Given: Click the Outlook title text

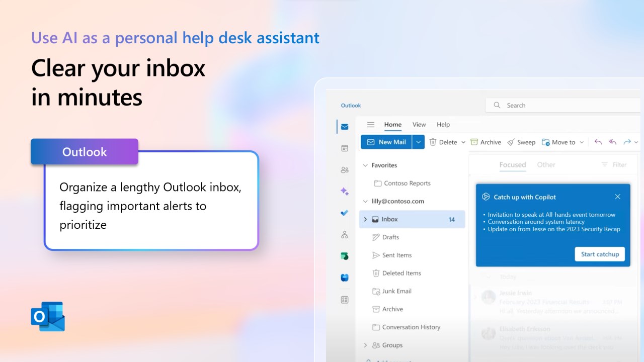Looking at the screenshot, I should (x=351, y=106).
